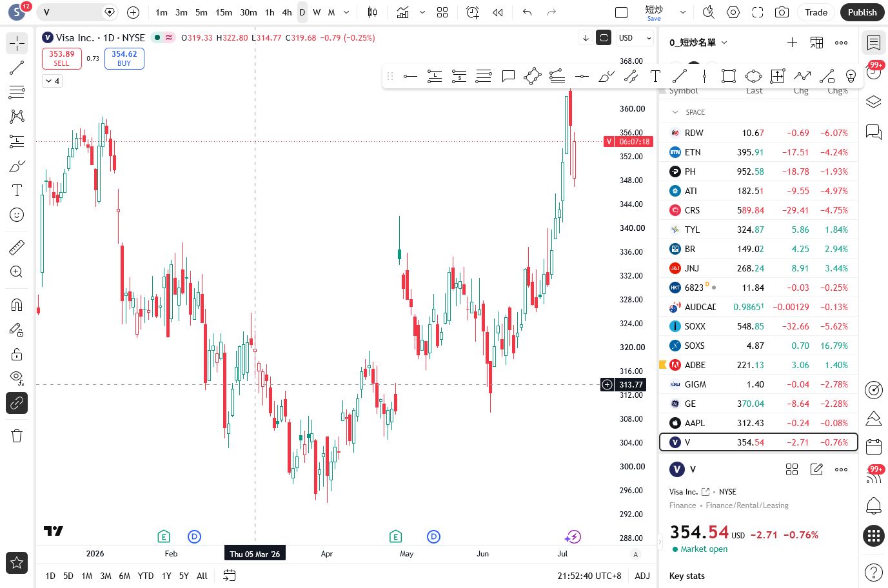
Task: Open quick search lightning icon
Action: point(708,12)
